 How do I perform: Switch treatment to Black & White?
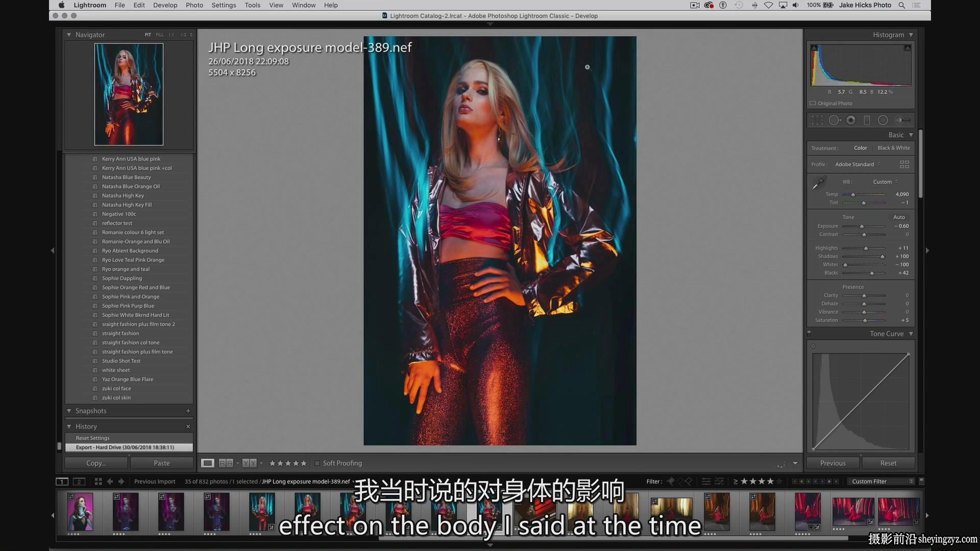click(894, 148)
